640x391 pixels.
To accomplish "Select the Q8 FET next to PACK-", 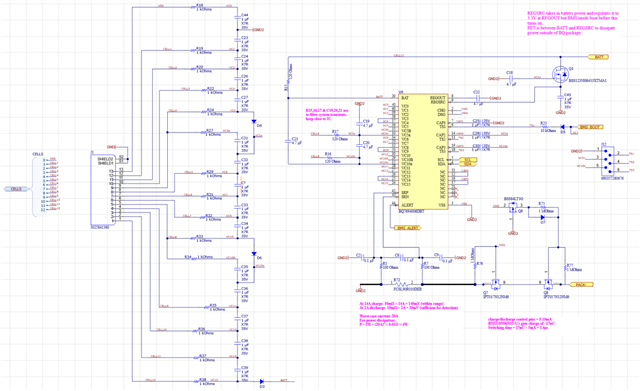I will 548,283.
